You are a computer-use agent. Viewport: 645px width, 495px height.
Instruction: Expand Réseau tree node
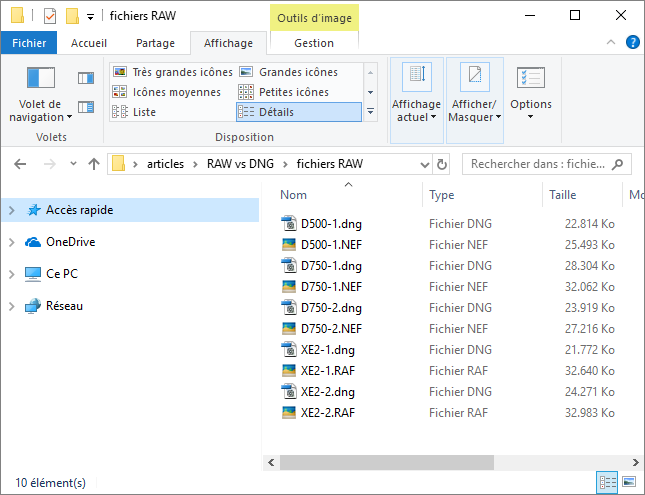point(12,306)
